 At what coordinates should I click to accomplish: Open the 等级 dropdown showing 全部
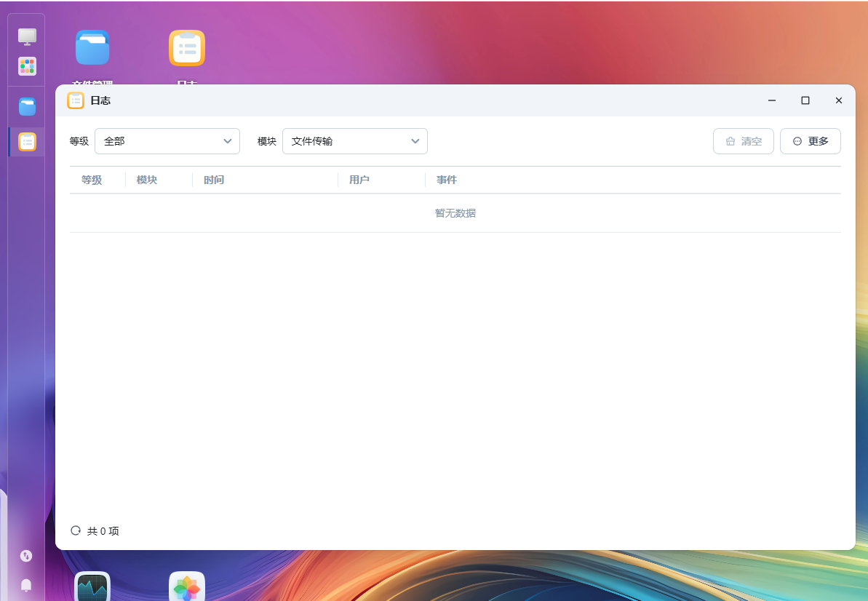[x=167, y=141]
